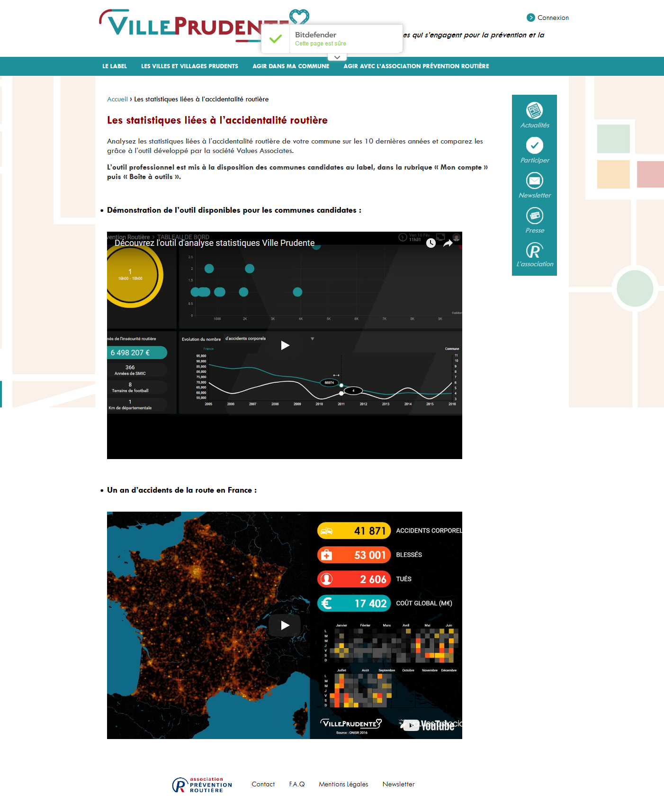Click the Bitdefender green checkmark icon
This screenshot has height=812, width=664.
click(276, 39)
